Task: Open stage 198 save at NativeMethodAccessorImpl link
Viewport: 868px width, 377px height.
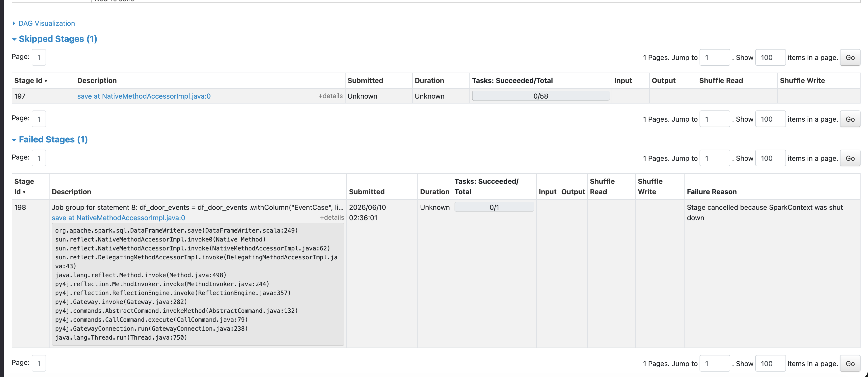Action: click(118, 218)
